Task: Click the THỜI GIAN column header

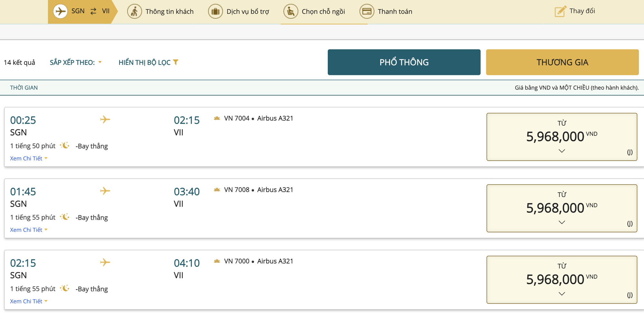Action: [24, 88]
